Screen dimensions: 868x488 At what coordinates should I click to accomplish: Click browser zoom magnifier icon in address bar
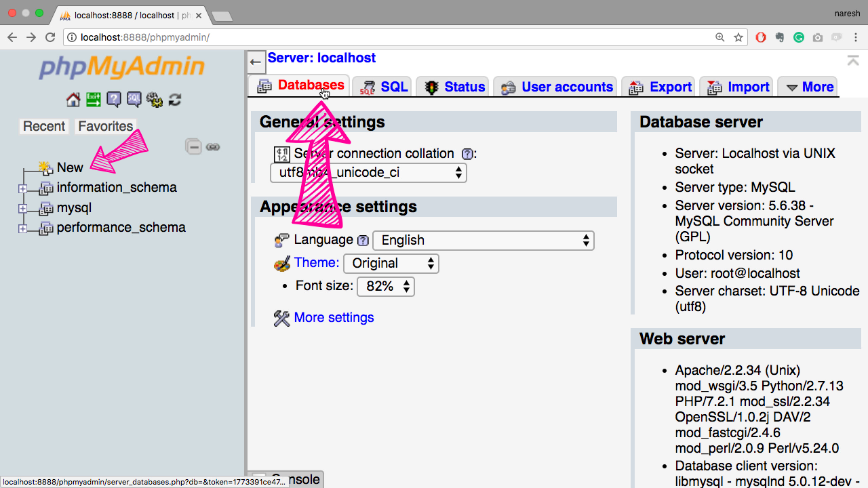coord(720,37)
